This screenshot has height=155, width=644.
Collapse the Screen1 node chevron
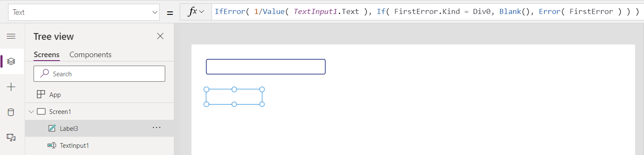coord(31,112)
